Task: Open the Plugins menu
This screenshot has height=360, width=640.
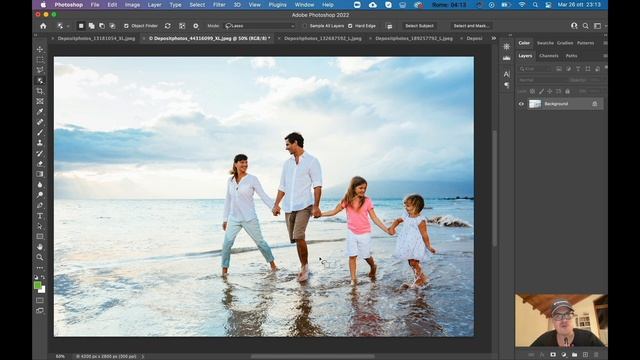Action: tap(278, 5)
